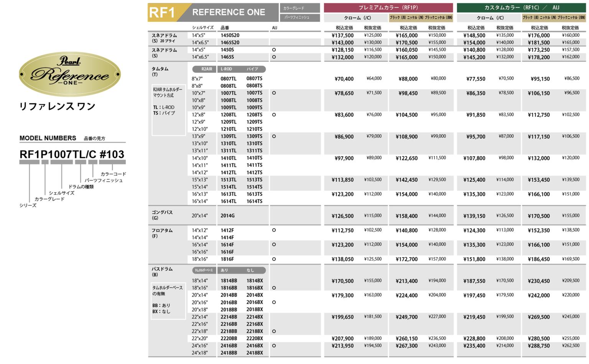Click the 15"x13" shell size
Viewport: 589px width, 364px height.
coord(200,180)
